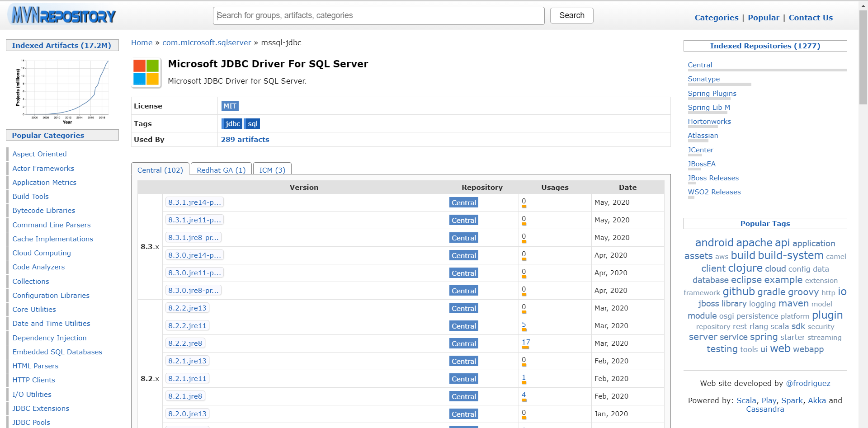Open Bytecode Libraries category
The height and width of the screenshot is (428, 868).
click(43, 211)
